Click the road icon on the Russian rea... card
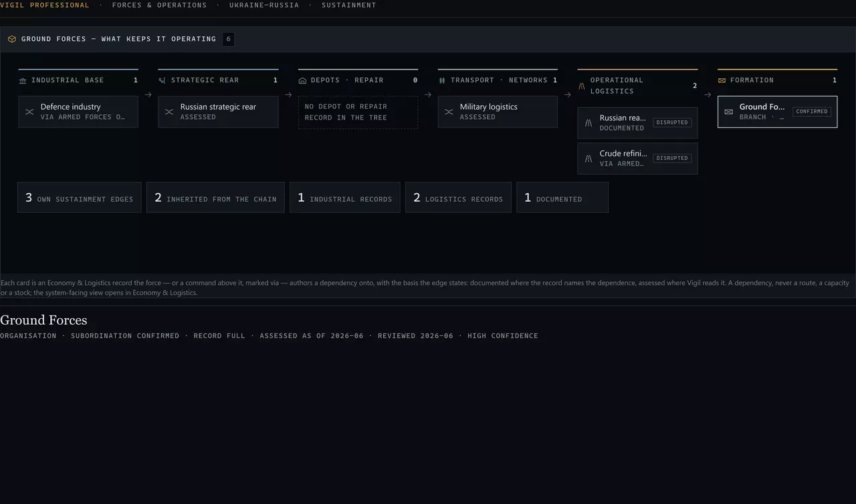This screenshot has width=856, height=504. [588, 123]
